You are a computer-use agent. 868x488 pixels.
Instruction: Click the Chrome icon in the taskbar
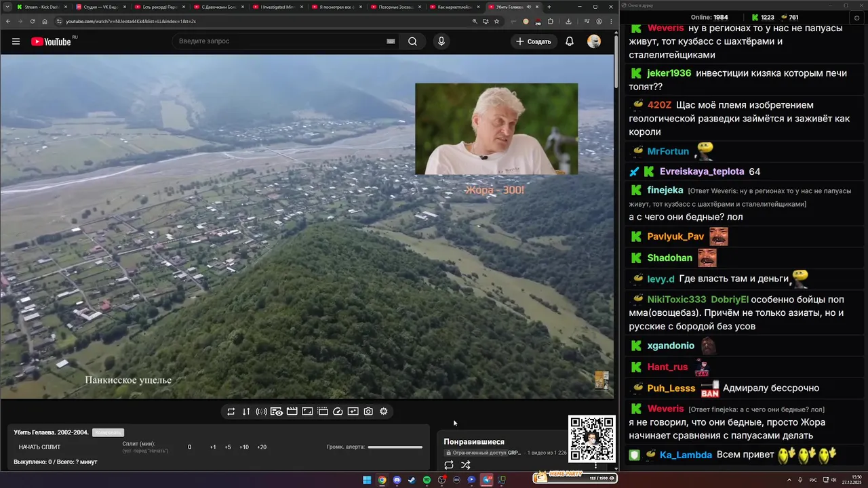point(382,480)
